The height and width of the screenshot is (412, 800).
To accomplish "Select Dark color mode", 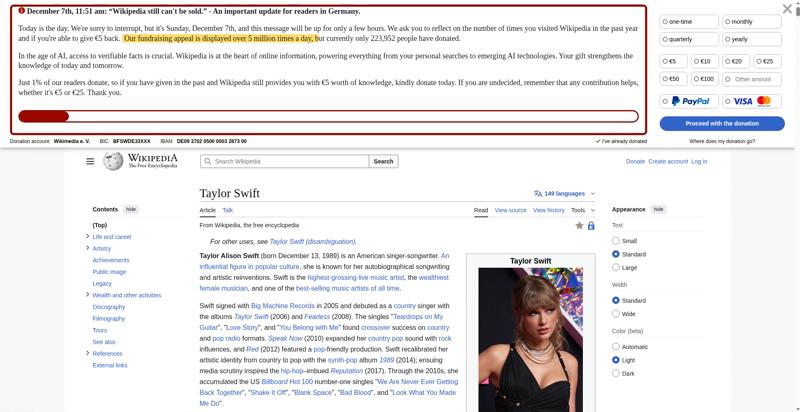I will pos(616,373).
